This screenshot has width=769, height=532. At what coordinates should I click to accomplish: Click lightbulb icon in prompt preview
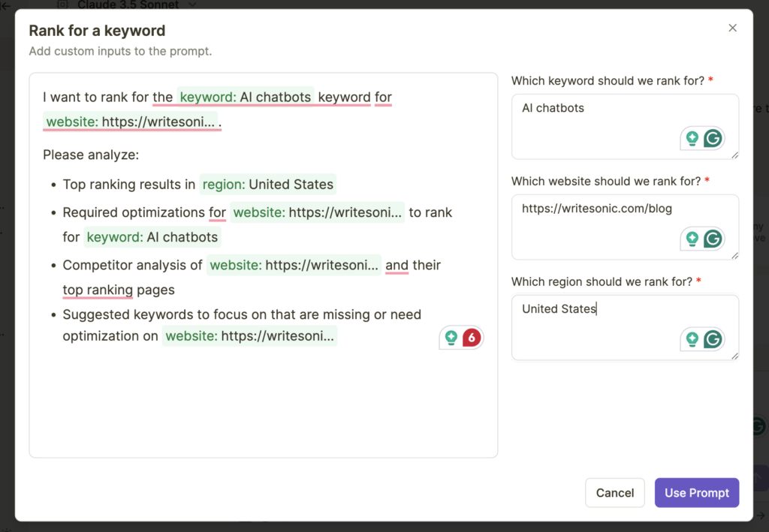[451, 338]
